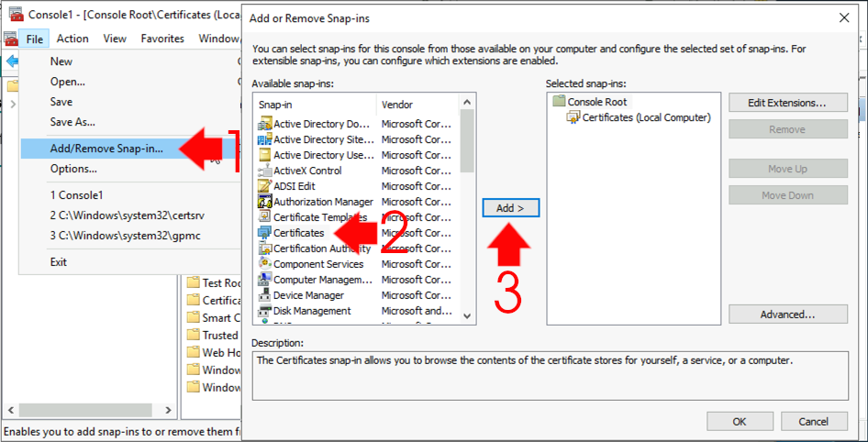The width and height of the screenshot is (868, 442).
Task: Open the Favorites menu
Action: coord(162,39)
